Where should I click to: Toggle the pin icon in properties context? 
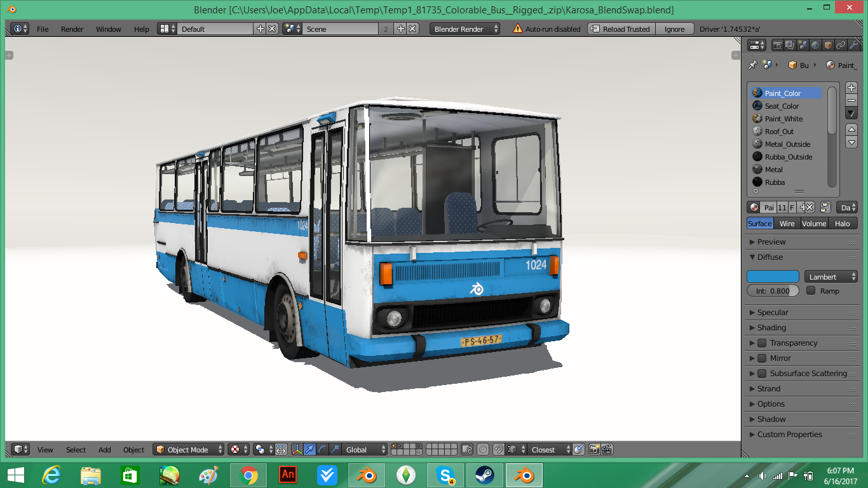click(753, 65)
